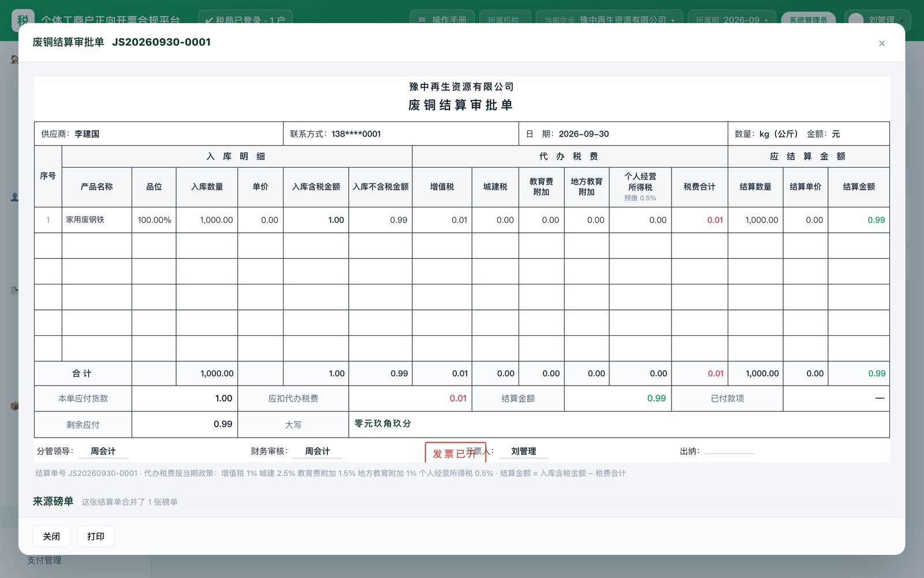Open the 刘管理 user menu in header
924x578 pixels.
877,20
